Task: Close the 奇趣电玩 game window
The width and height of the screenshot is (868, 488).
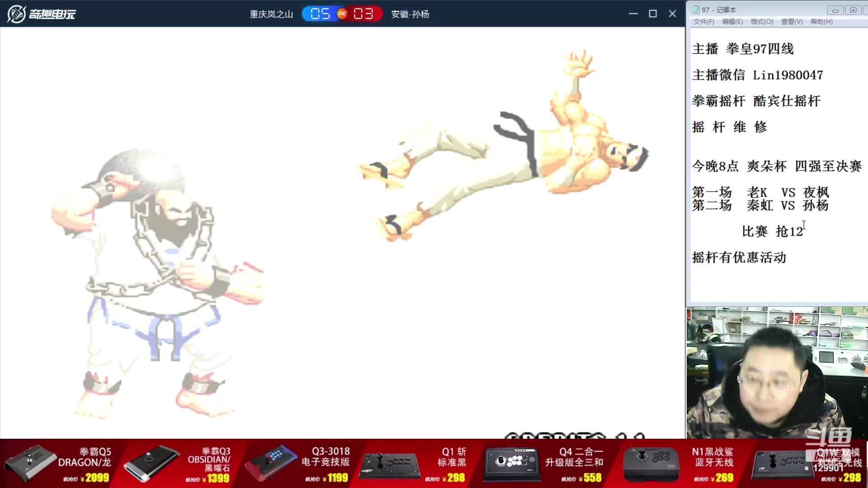Action: click(673, 14)
